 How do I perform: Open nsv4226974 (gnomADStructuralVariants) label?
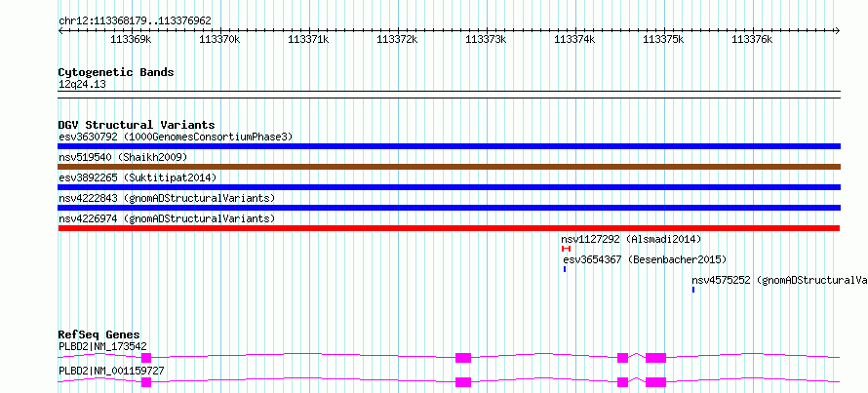point(167,218)
